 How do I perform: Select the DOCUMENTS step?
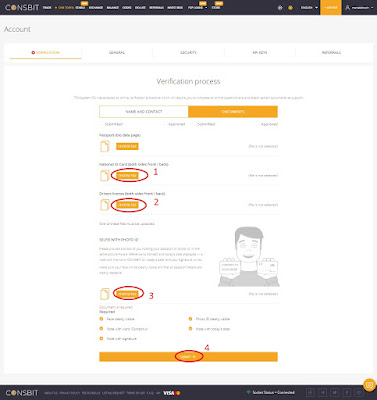(233, 112)
